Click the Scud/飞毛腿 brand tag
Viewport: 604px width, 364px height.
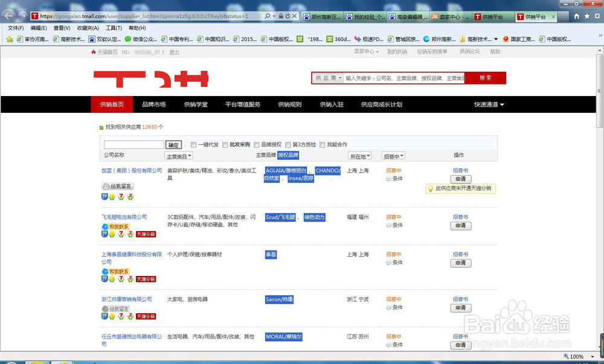tap(280, 217)
